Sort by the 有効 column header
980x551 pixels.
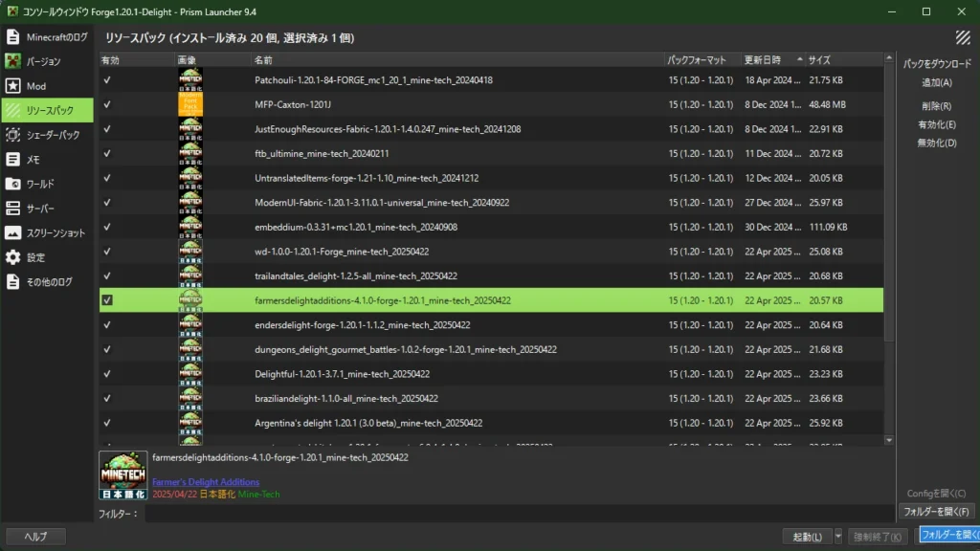click(137, 60)
